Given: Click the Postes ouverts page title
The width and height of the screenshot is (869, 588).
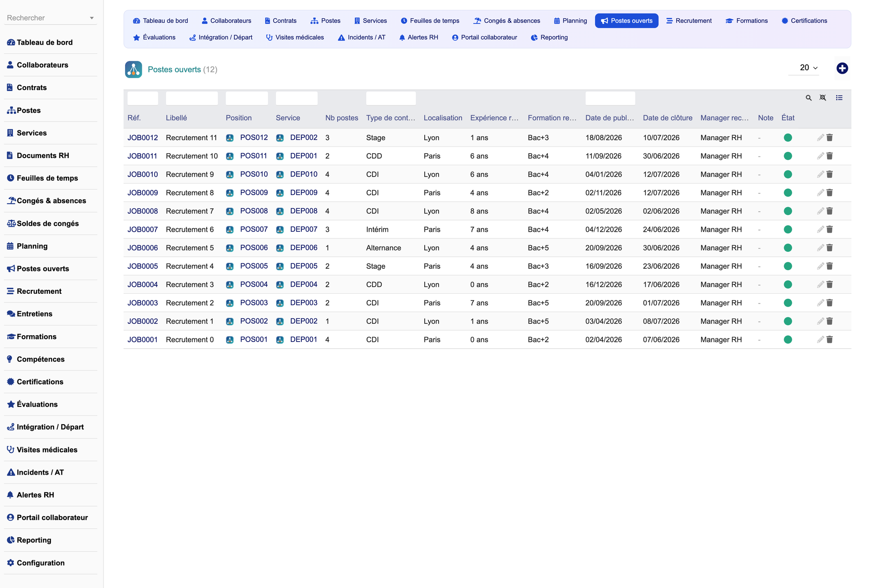Looking at the screenshot, I should point(174,70).
